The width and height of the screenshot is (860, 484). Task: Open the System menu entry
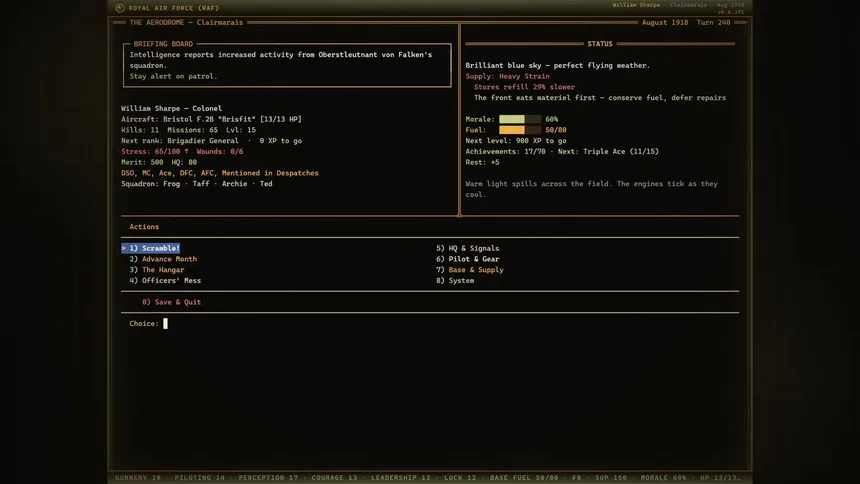455,280
